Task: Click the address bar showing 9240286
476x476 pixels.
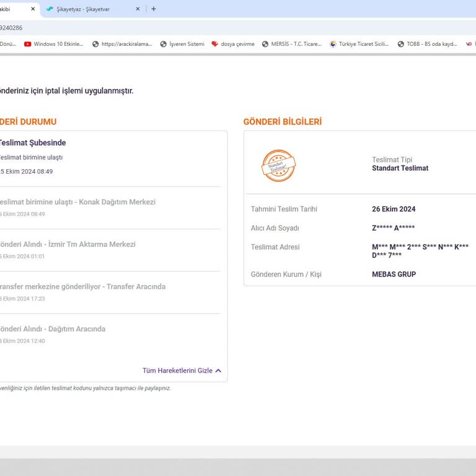Action: [x=238, y=28]
